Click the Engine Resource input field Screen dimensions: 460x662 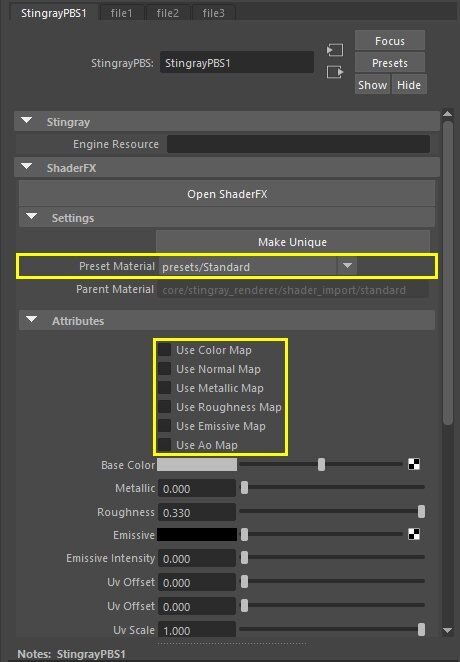[298, 144]
